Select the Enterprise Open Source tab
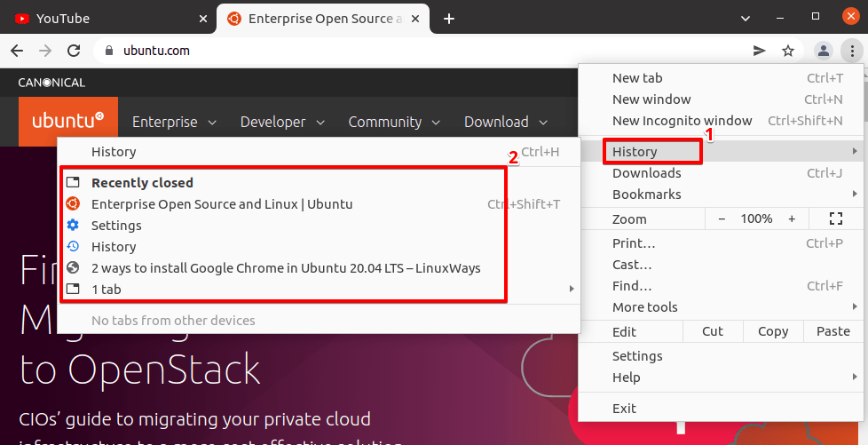The width and height of the screenshot is (868, 445). 323,19
